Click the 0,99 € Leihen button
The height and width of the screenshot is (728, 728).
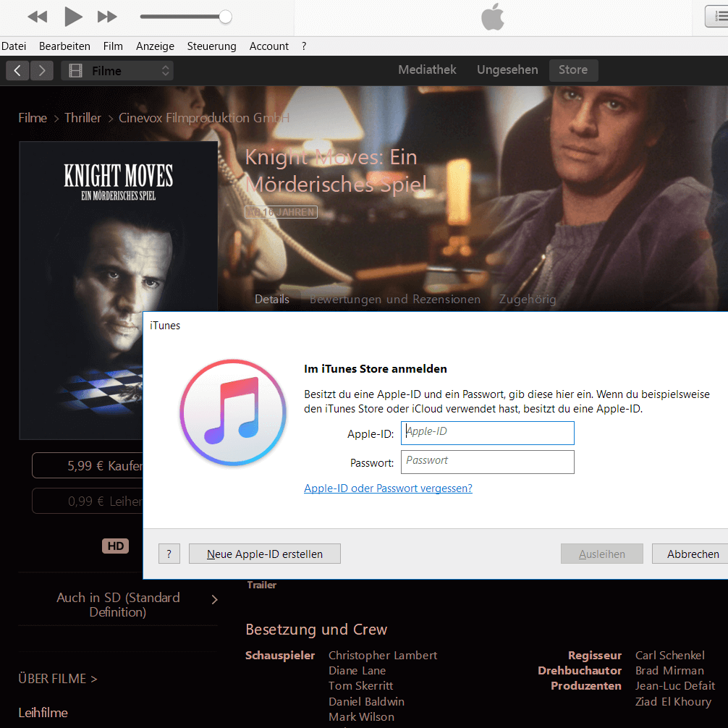click(88, 501)
